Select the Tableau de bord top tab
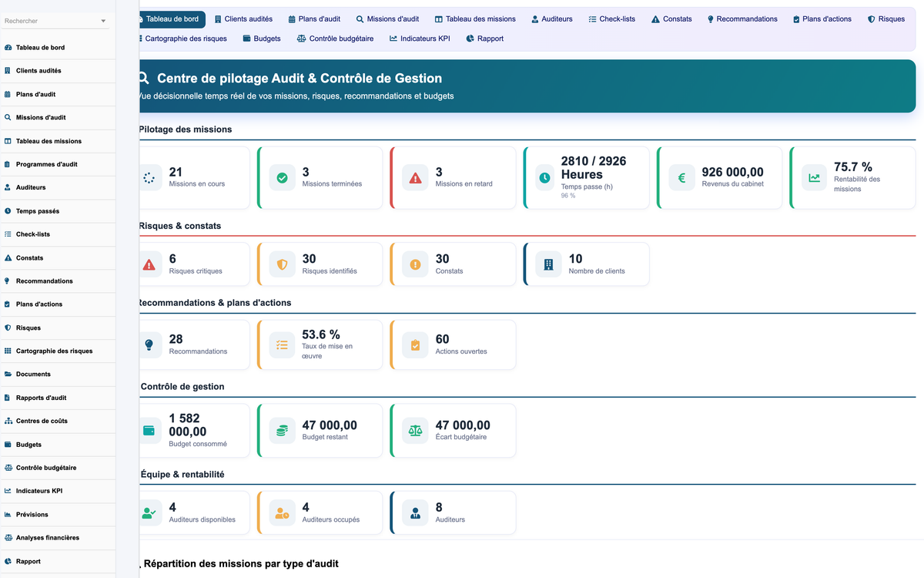Screen dimensions: 924x578 click(x=171, y=19)
